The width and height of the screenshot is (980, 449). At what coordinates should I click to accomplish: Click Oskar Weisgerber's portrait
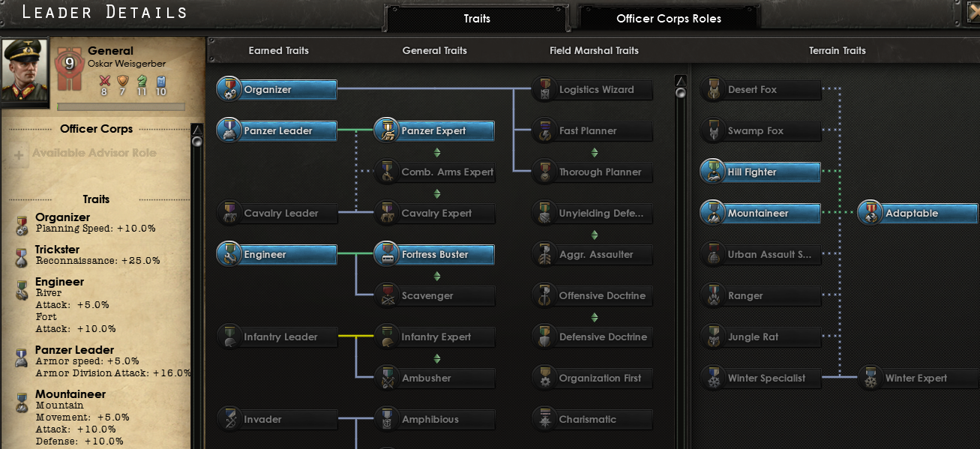tap(25, 71)
